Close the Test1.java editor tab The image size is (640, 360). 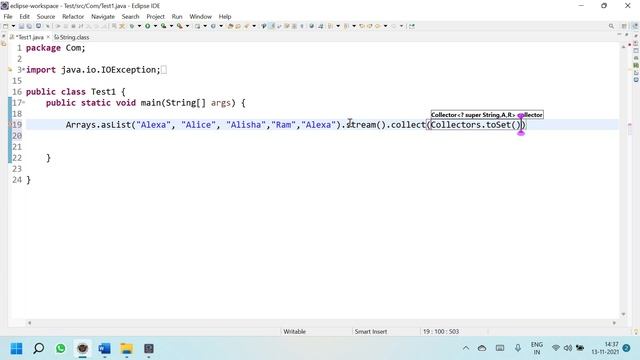(48, 37)
